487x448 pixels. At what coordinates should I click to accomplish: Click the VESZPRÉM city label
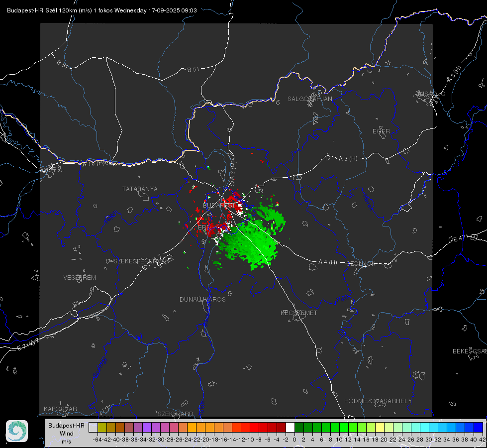[x=80, y=278]
